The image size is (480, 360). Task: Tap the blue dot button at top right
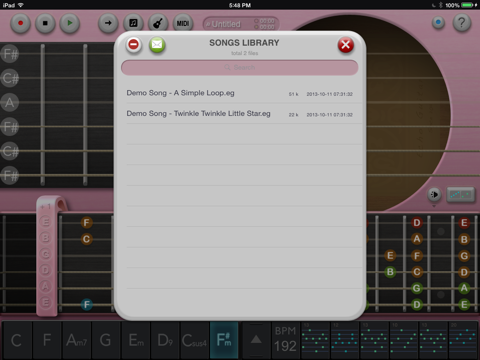438,23
